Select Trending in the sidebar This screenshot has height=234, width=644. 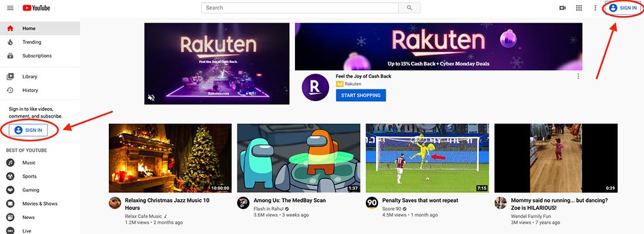[40, 42]
